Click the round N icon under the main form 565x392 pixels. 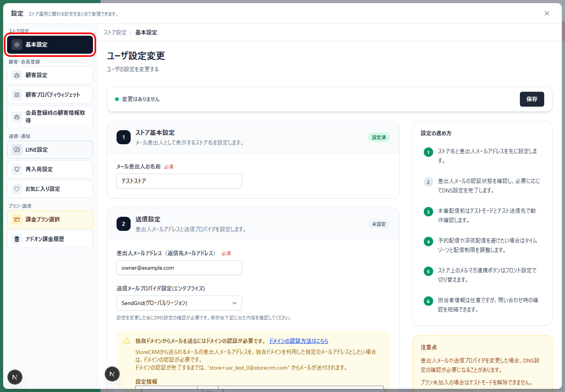tap(112, 374)
